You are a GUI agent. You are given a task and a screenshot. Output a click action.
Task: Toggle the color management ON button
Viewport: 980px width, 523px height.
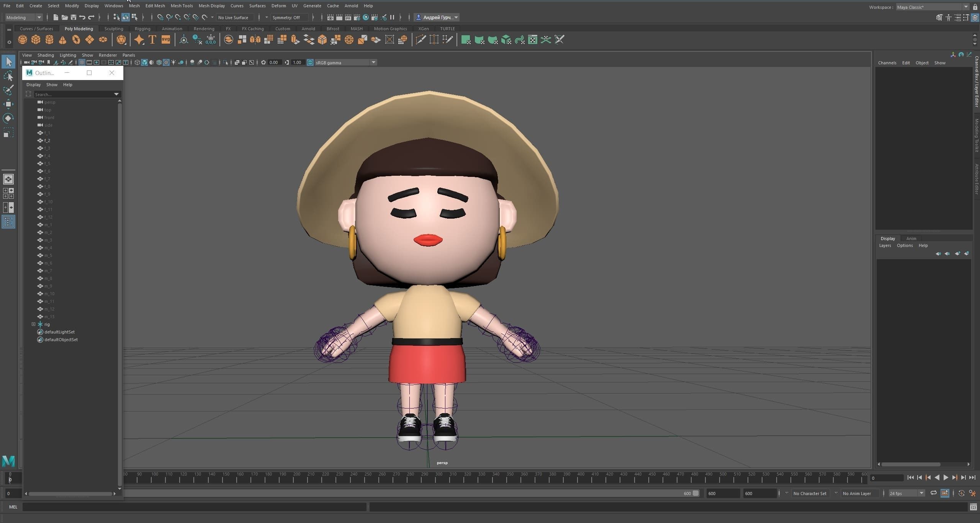click(x=310, y=62)
